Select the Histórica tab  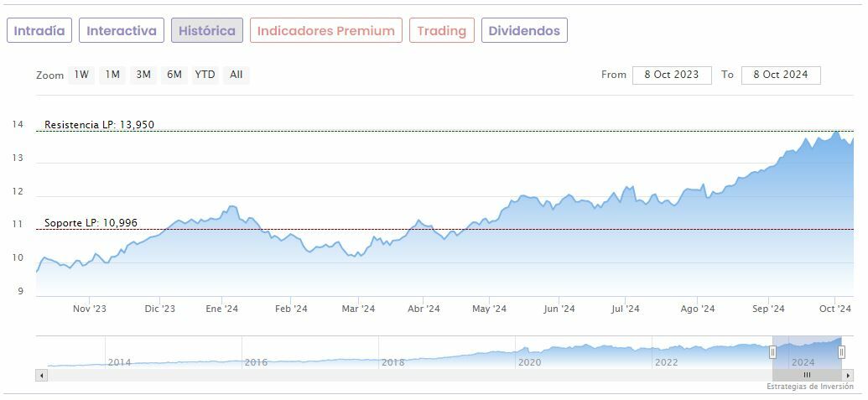pyautogui.click(x=207, y=31)
